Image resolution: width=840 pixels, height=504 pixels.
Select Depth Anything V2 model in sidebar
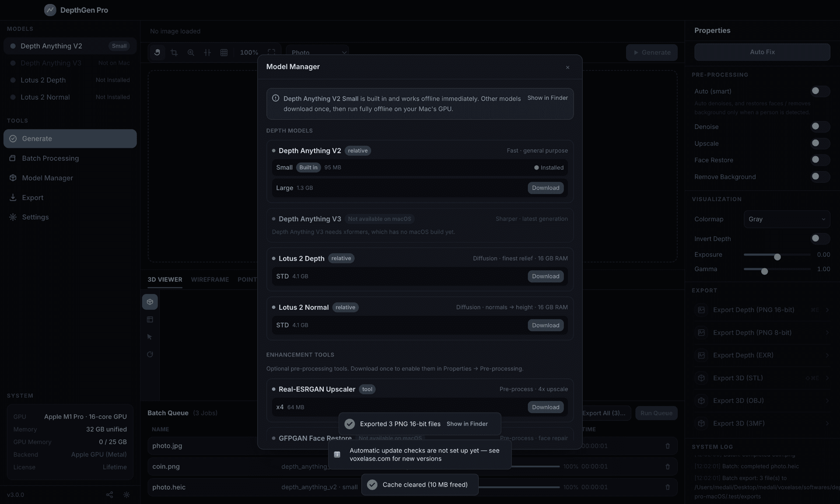point(70,46)
